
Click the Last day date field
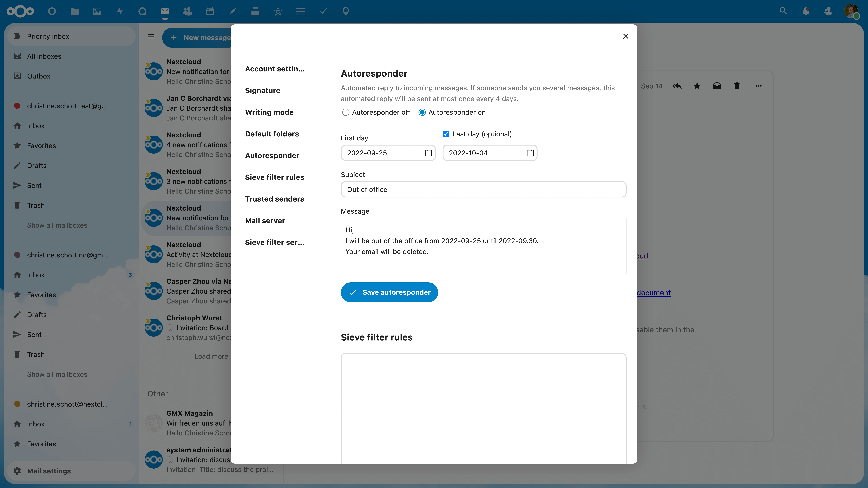[x=490, y=153]
